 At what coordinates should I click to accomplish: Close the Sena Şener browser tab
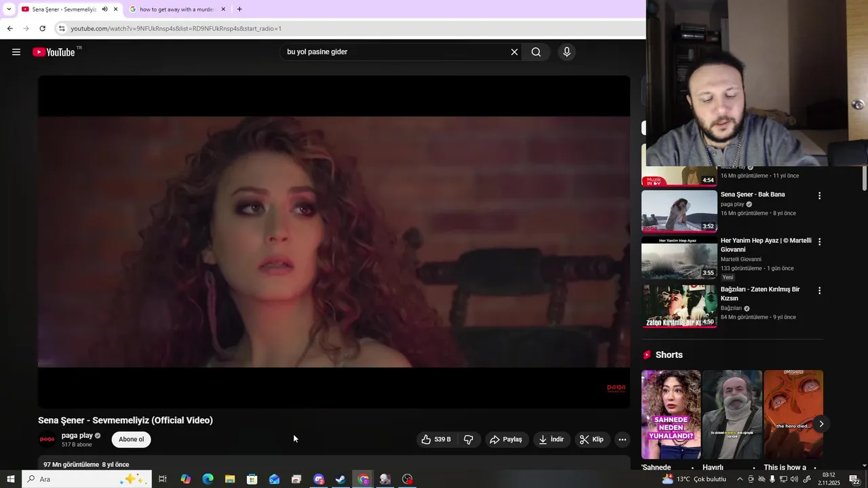116,9
